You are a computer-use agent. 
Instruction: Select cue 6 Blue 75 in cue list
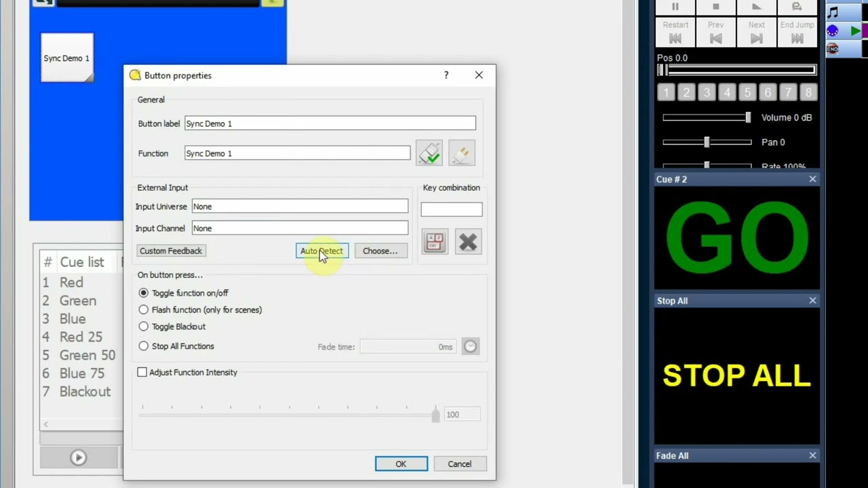[x=81, y=373]
